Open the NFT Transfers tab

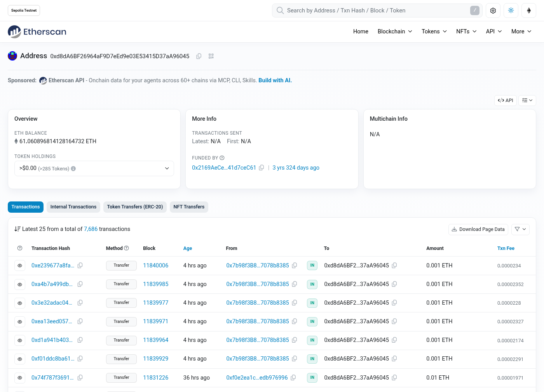189,207
